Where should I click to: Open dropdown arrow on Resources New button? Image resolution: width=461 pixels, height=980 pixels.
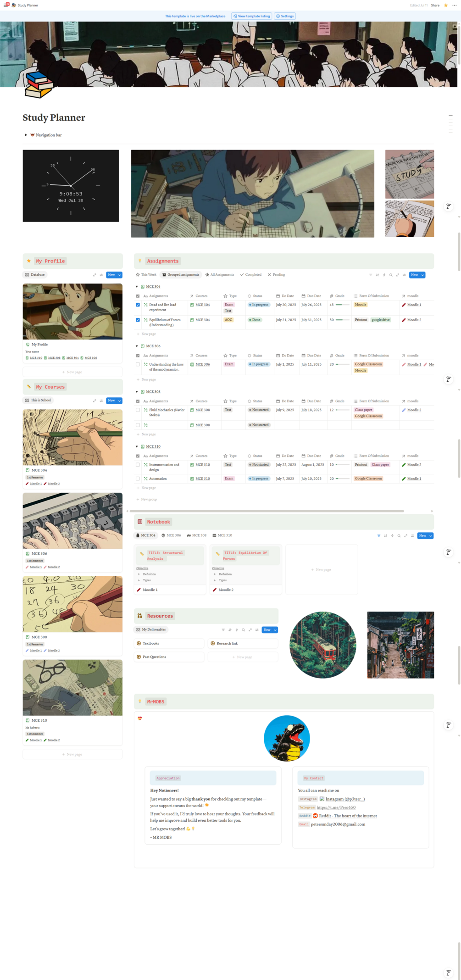pyautogui.click(x=275, y=630)
